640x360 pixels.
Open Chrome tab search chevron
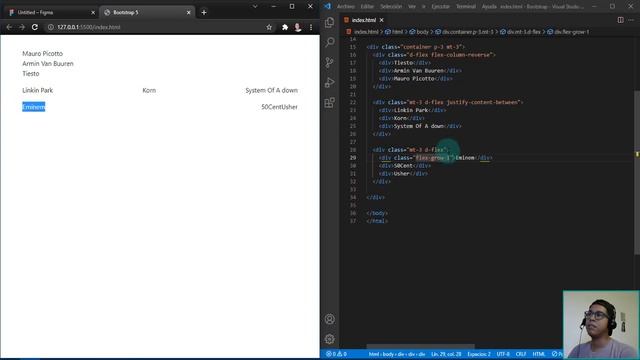point(255,6)
